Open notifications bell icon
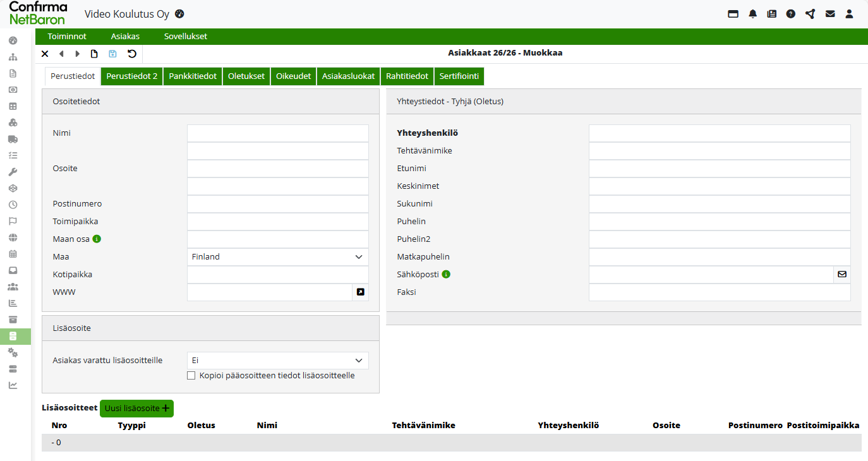The width and height of the screenshot is (868, 461). coord(752,14)
